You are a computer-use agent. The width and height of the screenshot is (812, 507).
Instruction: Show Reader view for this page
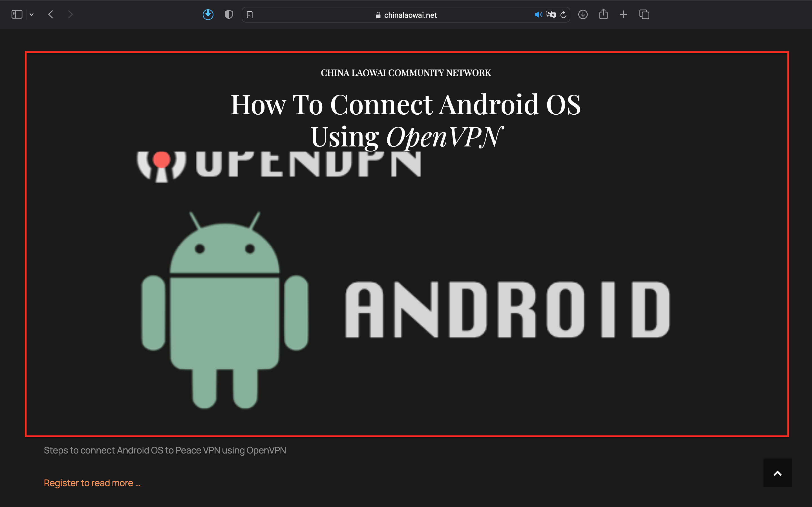250,15
